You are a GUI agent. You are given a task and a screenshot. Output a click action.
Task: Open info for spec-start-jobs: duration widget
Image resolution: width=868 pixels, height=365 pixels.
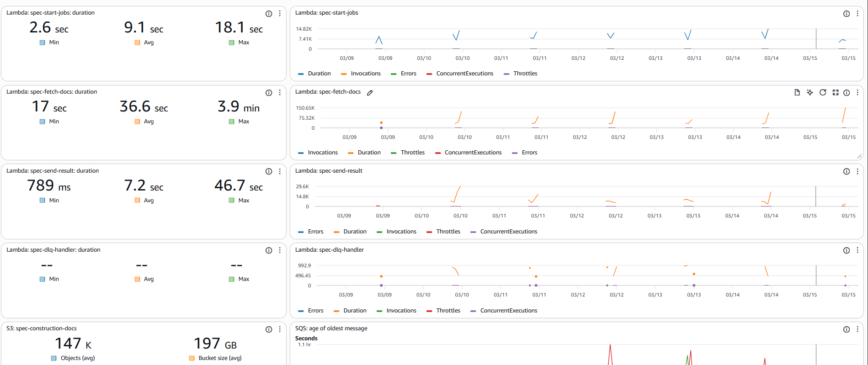point(269,14)
